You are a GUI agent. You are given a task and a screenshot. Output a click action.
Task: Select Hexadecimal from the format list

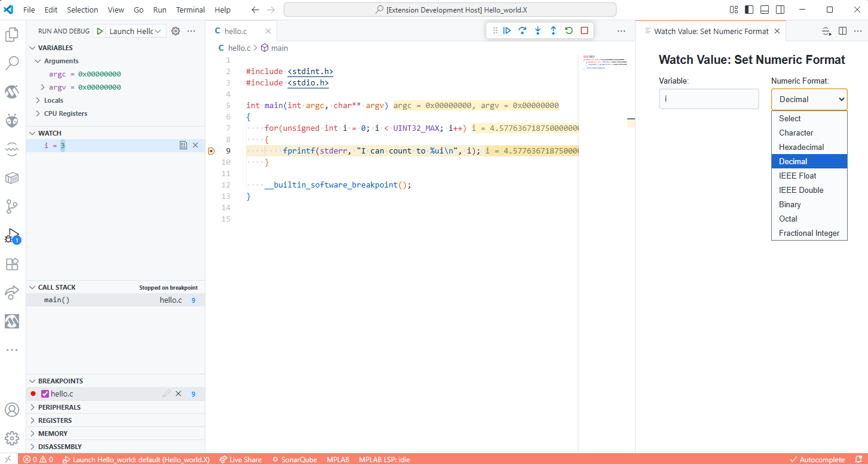801,147
